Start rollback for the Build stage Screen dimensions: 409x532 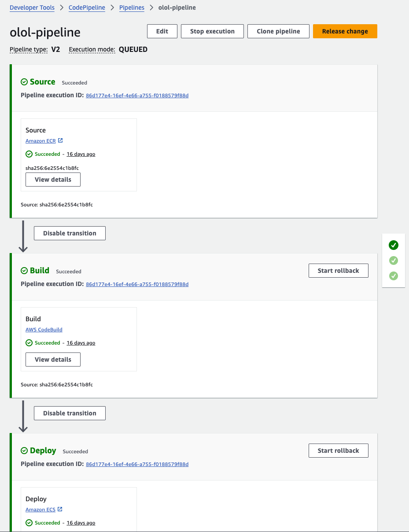click(x=338, y=271)
